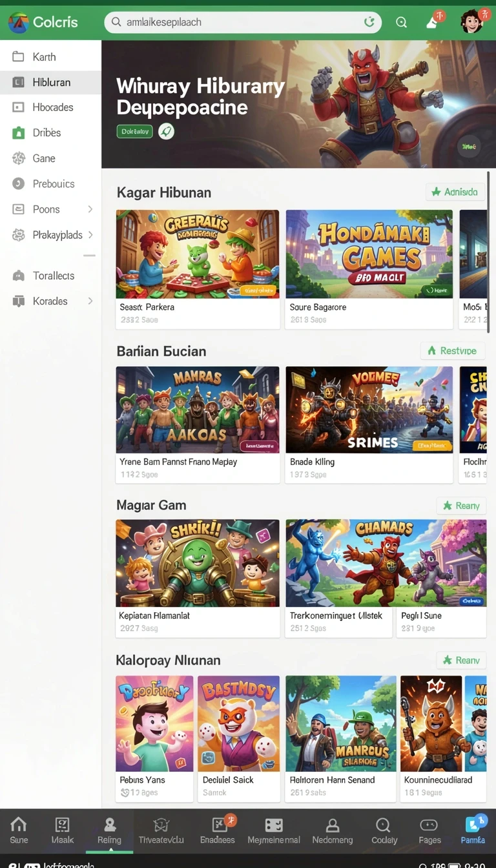Viewport: 496px width, 868px height.
Task: Click the Prebouics sidebar icon
Action: (19, 183)
